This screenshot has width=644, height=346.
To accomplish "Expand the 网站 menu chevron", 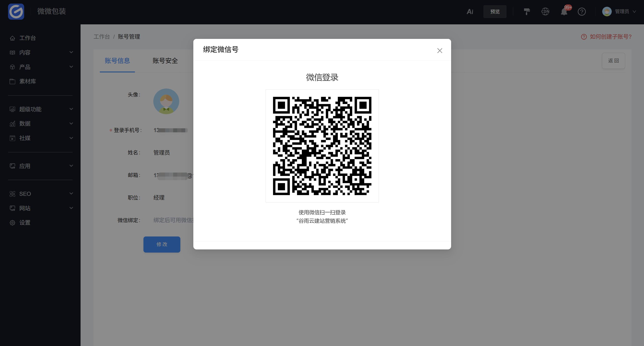I will 71,208.
